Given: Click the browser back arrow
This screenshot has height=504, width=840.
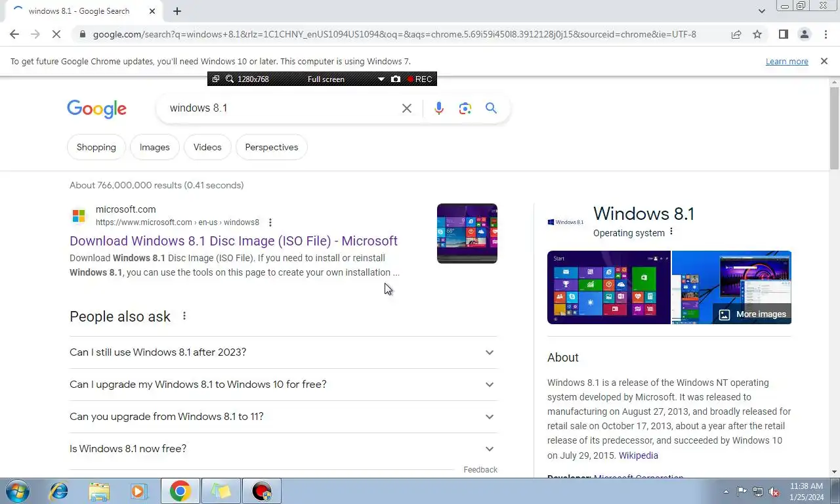Looking at the screenshot, I should pyautogui.click(x=14, y=34).
